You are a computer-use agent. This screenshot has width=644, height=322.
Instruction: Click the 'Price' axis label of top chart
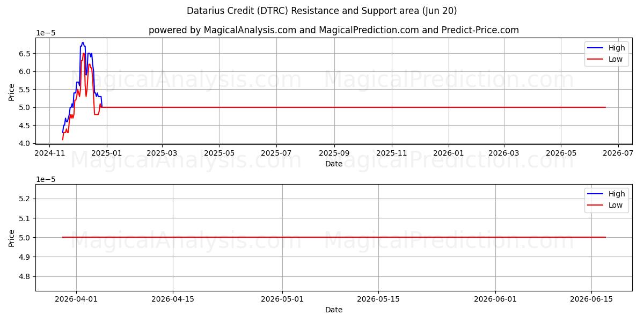(x=12, y=91)
